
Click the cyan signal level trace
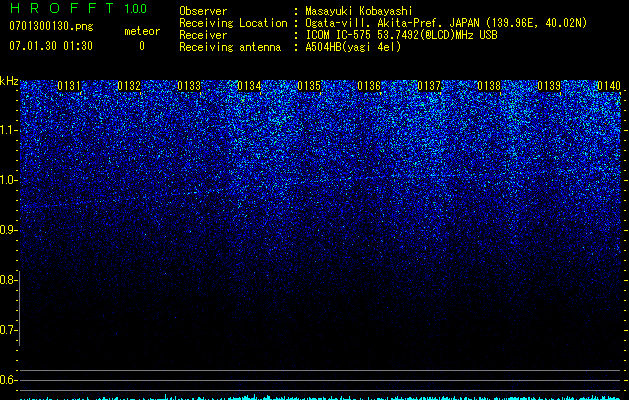[320, 398]
